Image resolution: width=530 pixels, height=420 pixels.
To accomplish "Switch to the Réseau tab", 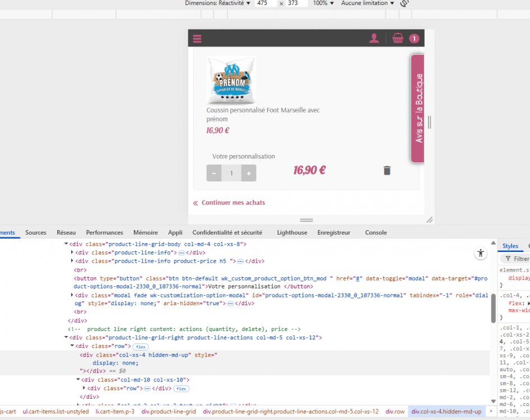I will (66, 232).
